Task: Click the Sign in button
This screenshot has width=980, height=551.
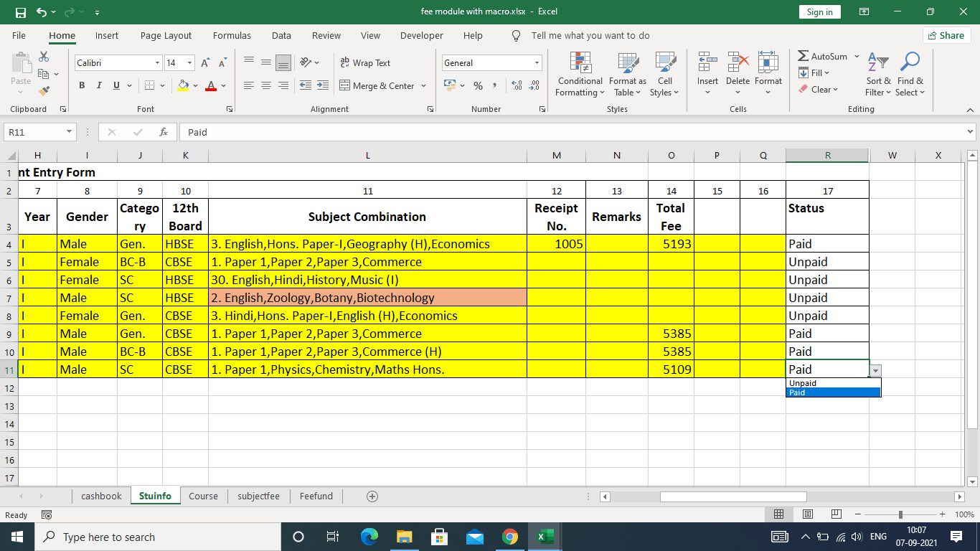Action: pyautogui.click(x=819, y=12)
